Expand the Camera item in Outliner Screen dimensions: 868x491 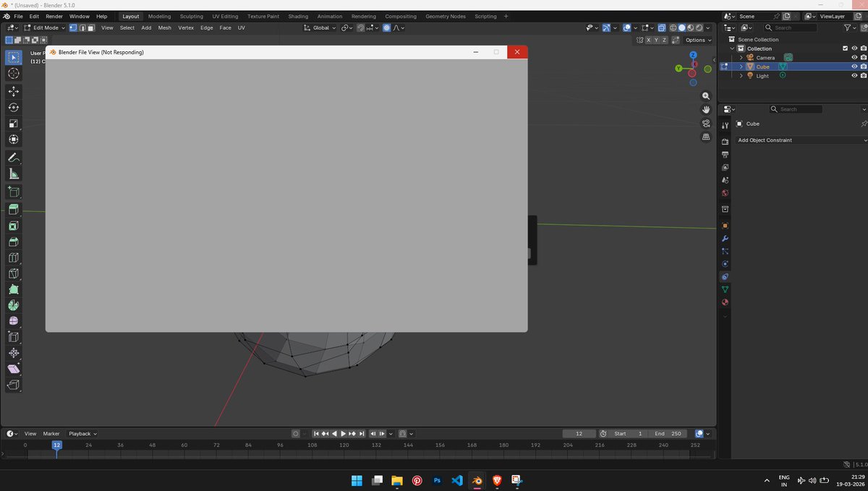(x=741, y=57)
